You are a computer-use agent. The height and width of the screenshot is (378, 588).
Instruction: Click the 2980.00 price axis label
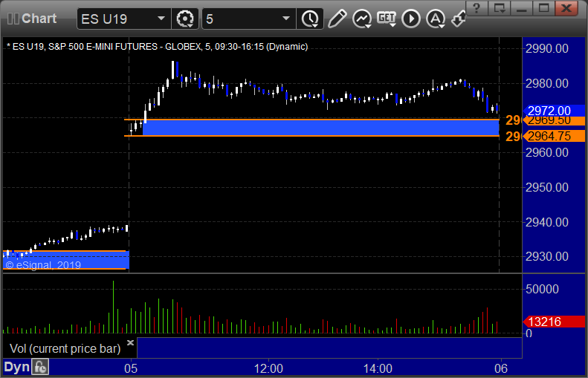coord(547,83)
